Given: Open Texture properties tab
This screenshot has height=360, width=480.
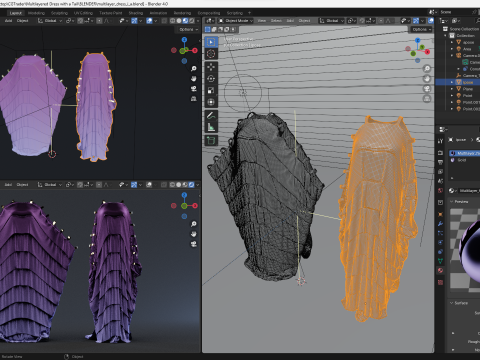Looking at the screenshot, I should (440, 282).
